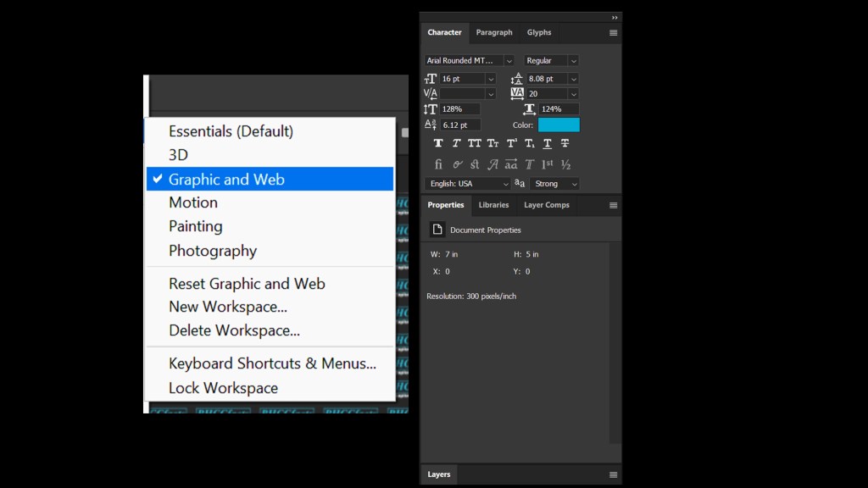Screen dimensions: 868x488
Task: Apply Superscript formatting icon
Action: click(512, 144)
